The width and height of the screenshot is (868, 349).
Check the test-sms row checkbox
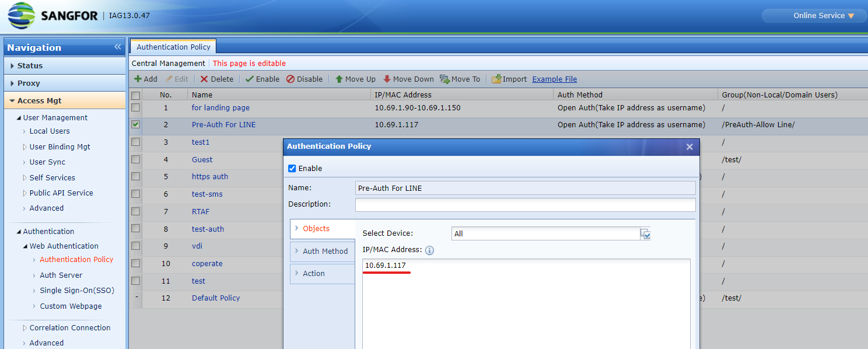pyautogui.click(x=135, y=194)
